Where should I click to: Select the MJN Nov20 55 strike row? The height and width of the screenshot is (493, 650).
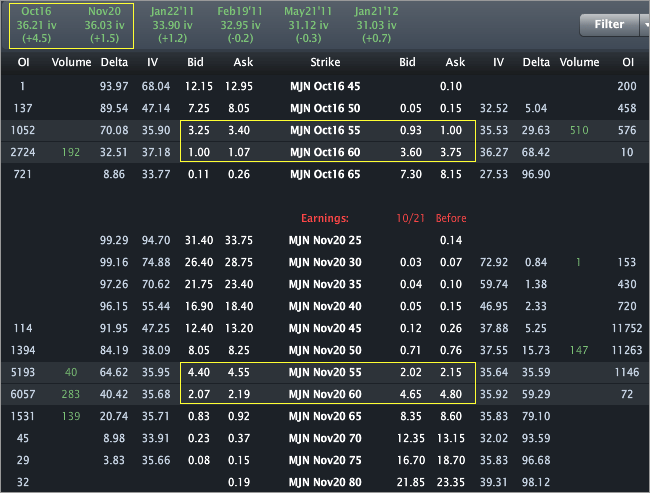click(x=325, y=372)
